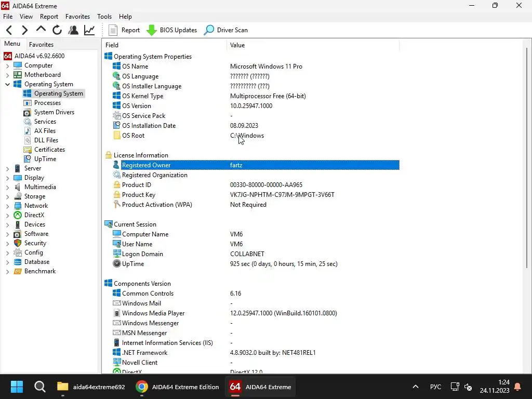
Task: Click the DirectX Xbox icon in sidebar
Action: pyautogui.click(x=18, y=215)
